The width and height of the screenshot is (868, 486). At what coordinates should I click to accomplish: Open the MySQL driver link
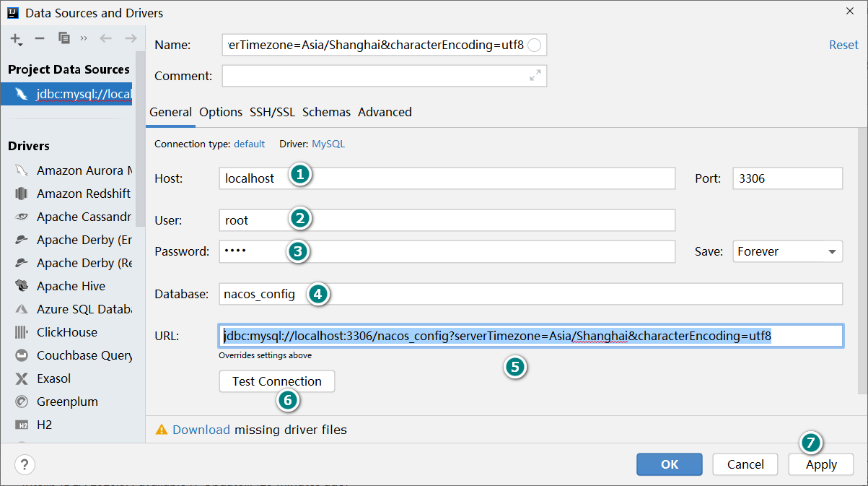(x=328, y=144)
